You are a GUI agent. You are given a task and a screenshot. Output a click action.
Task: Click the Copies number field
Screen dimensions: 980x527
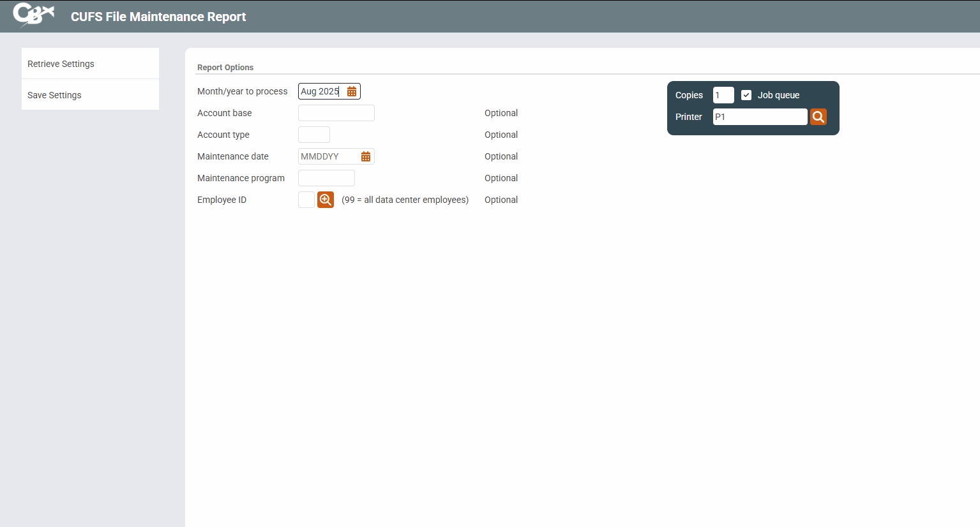click(723, 95)
